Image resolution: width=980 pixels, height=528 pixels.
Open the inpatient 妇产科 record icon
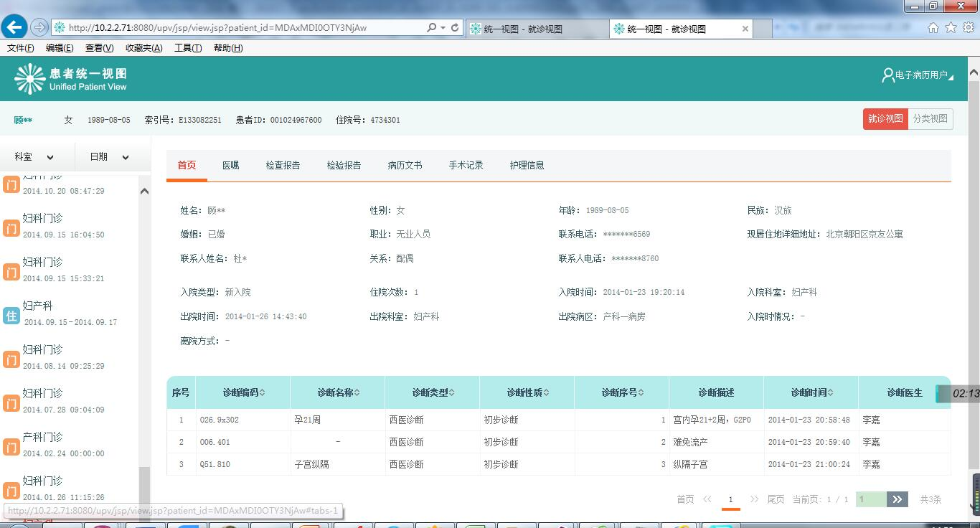click(x=11, y=316)
